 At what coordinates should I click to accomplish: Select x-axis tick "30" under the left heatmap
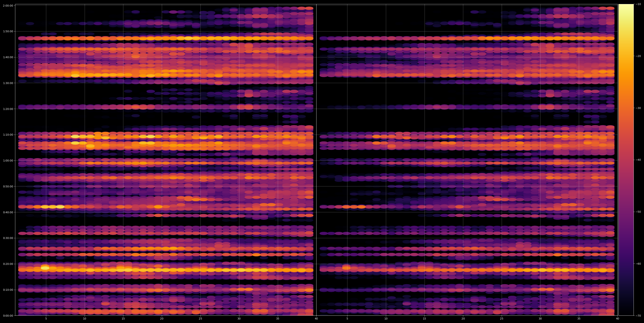tap(239, 319)
